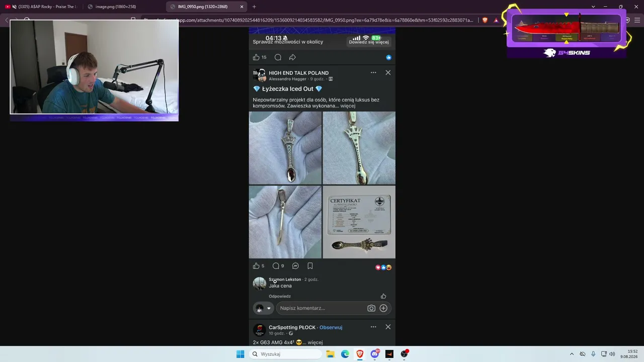The width and height of the screenshot is (644, 362).
Task: Click the taskbar 'Wyszukaj' search box
Action: pos(285,354)
